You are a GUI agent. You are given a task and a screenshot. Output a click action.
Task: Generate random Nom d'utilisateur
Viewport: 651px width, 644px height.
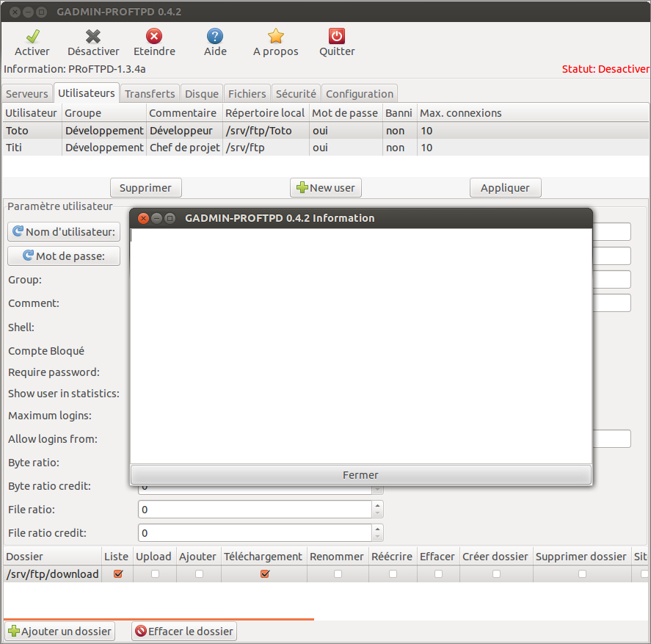(x=64, y=232)
